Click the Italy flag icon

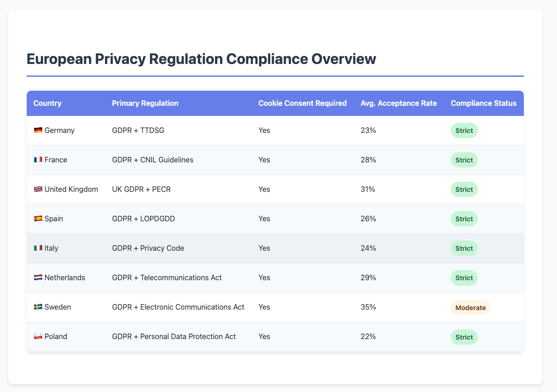[38, 248]
